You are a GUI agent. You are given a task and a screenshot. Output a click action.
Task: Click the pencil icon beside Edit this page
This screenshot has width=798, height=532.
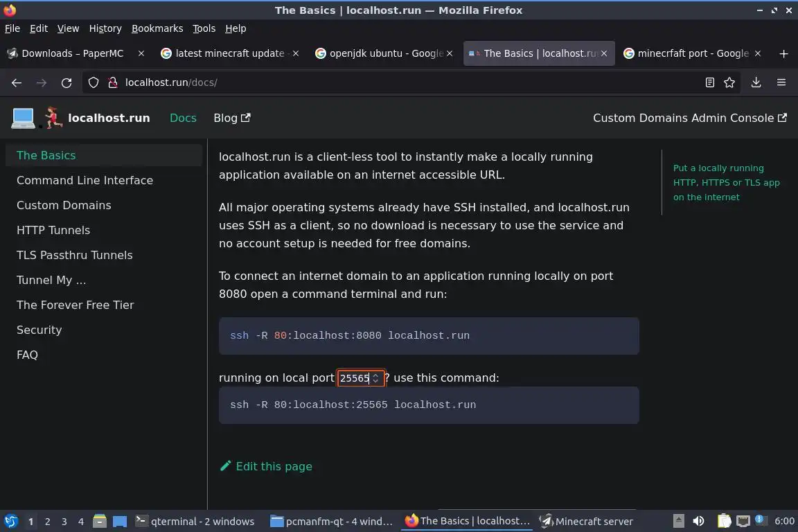click(225, 465)
